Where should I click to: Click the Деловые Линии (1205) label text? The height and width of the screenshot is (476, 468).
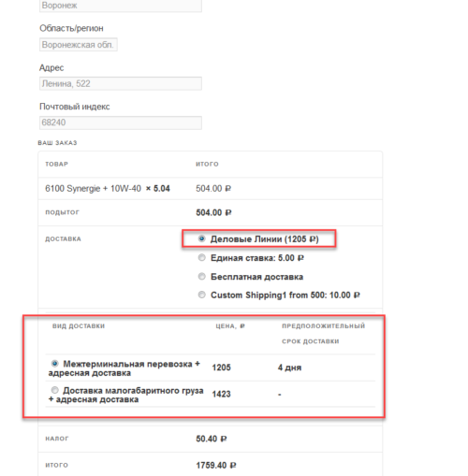point(264,239)
